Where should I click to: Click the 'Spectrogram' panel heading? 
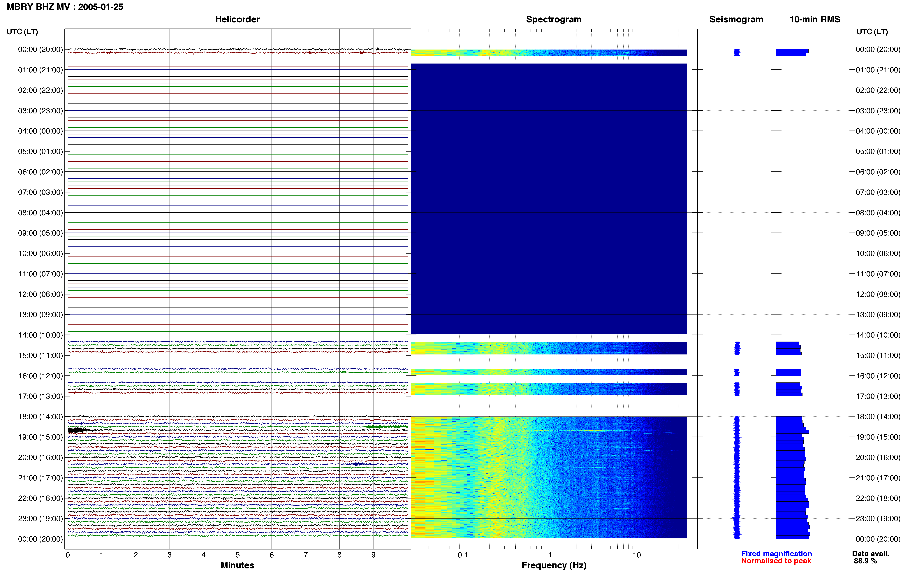pyautogui.click(x=554, y=19)
